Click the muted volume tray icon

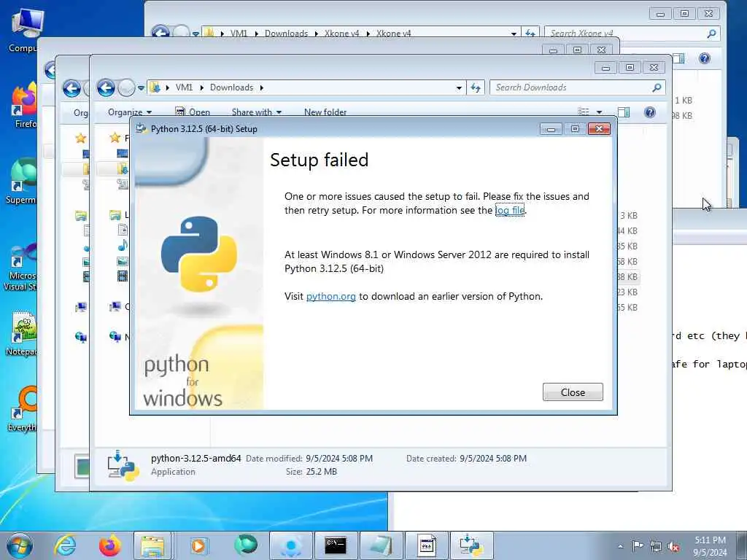(x=673, y=546)
